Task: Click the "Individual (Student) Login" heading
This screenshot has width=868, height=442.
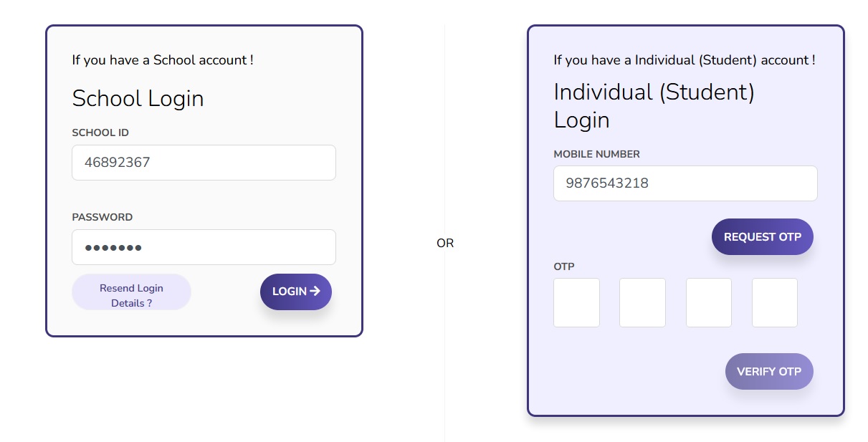Action: tap(654, 106)
